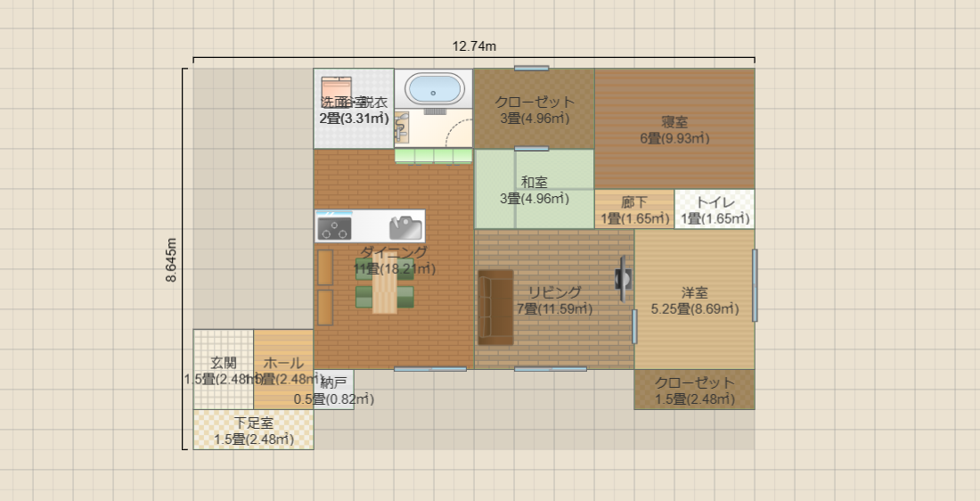Select the upper cabinet beside the dining table
980x501 pixels.
324,267
